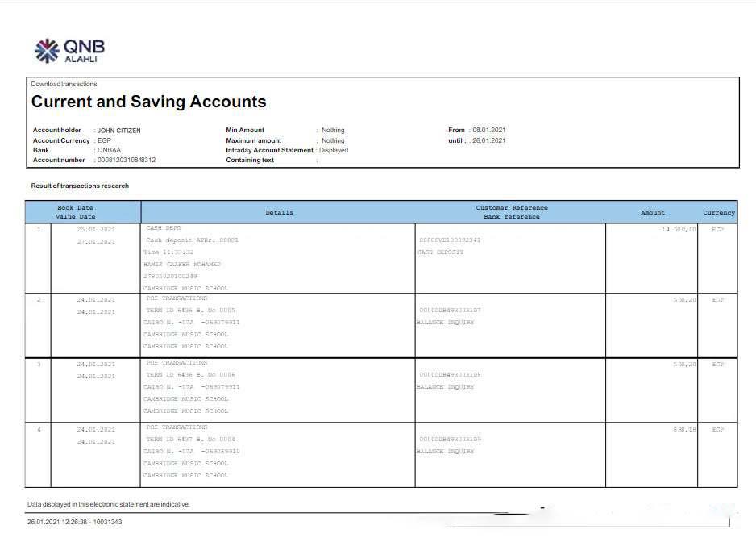Click the Result of transactions research label

coord(80,186)
